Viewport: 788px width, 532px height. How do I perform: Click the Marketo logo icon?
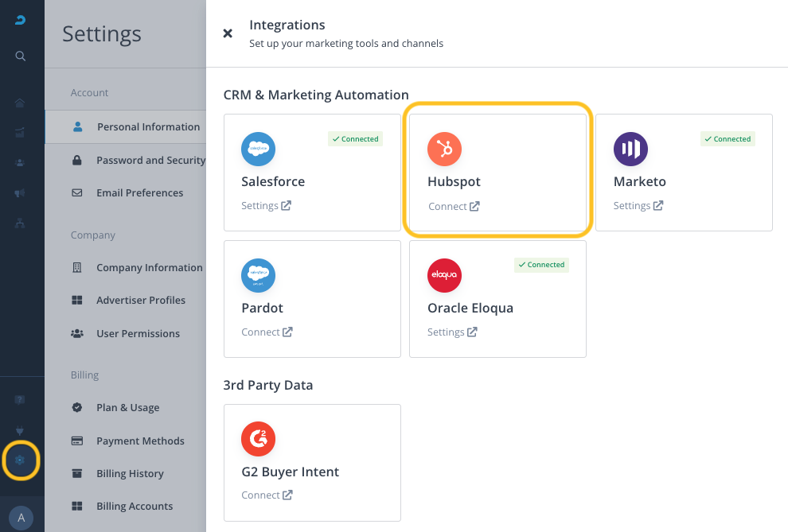630,149
